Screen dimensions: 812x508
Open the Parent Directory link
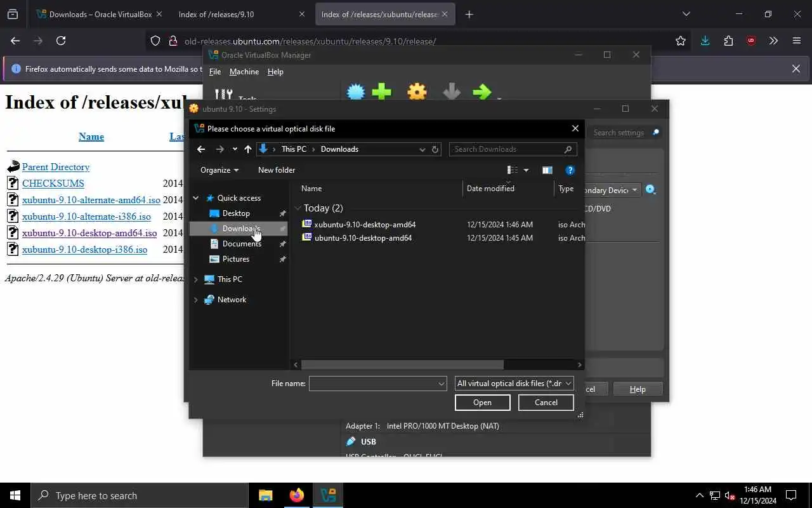click(56, 167)
